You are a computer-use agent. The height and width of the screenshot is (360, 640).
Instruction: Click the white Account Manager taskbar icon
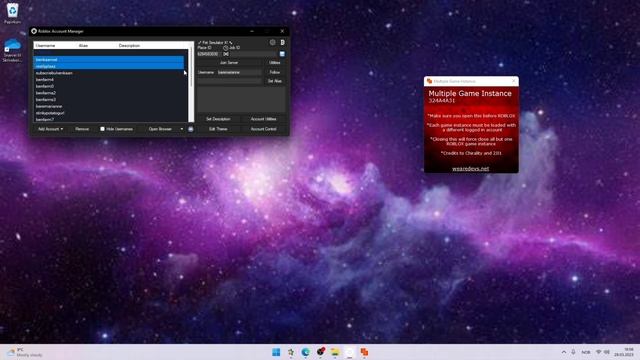(349, 352)
